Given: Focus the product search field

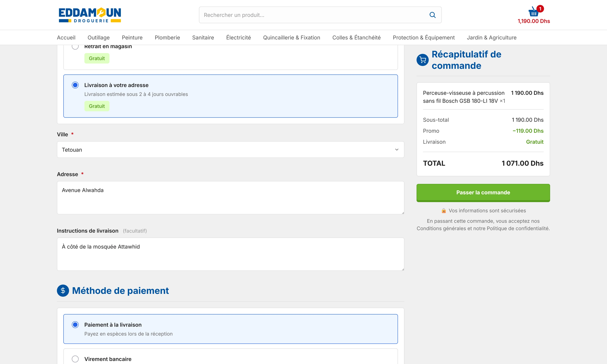Looking at the screenshot, I should pos(314,15).
